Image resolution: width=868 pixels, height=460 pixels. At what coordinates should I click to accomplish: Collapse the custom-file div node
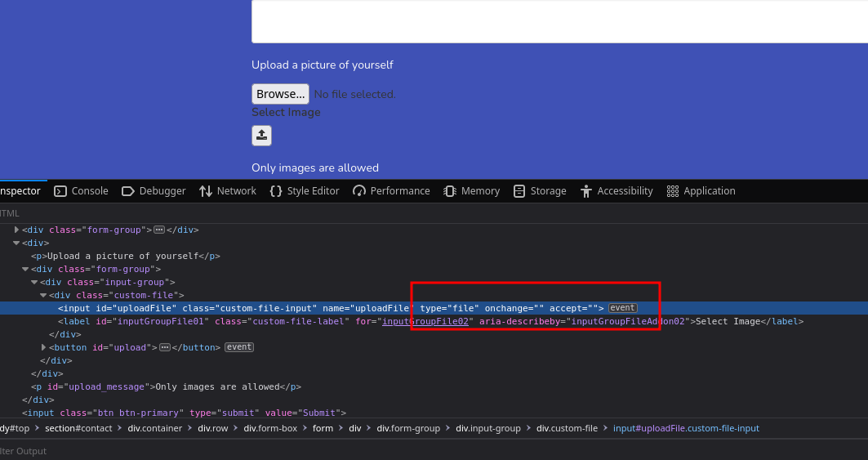pos(43,296)
